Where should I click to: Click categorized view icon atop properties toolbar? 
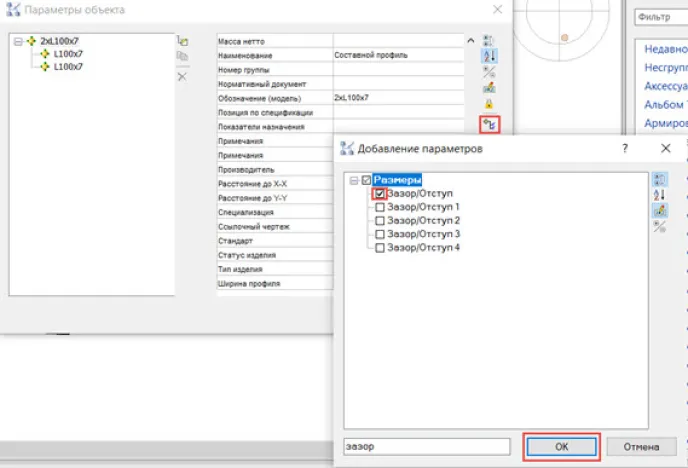pos(489,40)
